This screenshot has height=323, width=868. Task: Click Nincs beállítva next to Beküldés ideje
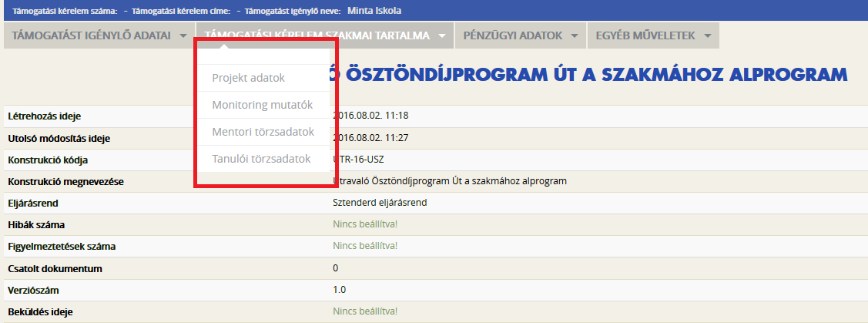click(365, 311)
